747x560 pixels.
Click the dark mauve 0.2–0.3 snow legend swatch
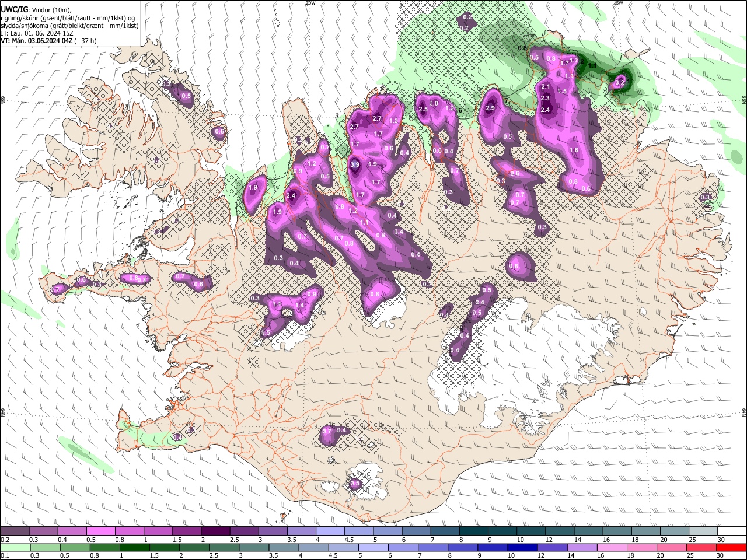pos(15,531)
